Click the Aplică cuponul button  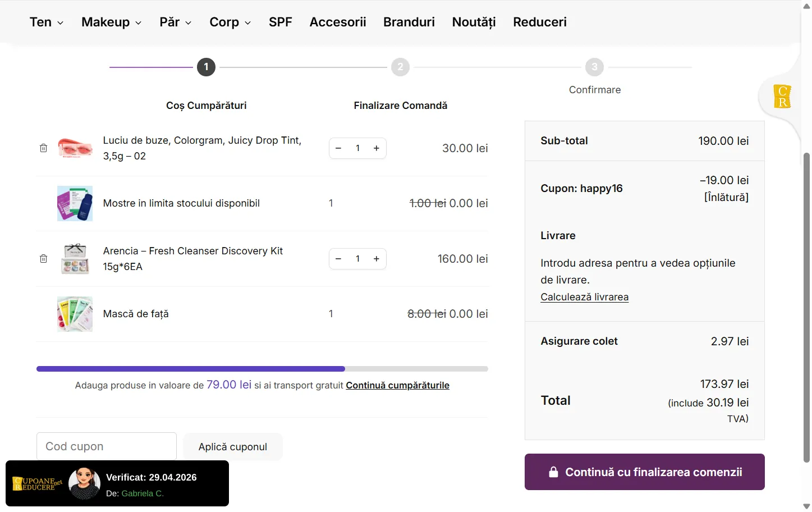(232, 447)
